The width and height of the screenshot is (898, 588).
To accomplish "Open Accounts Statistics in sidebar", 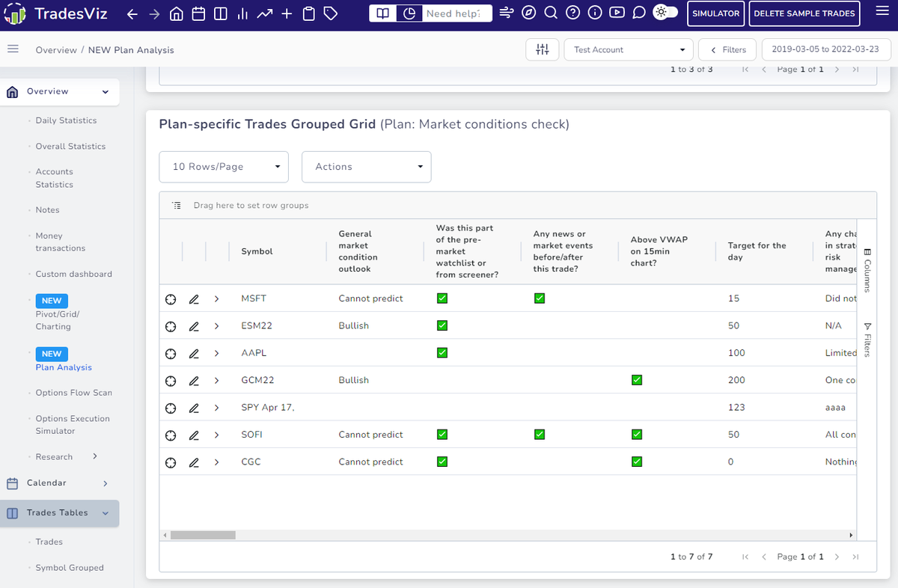I will 55,178.
